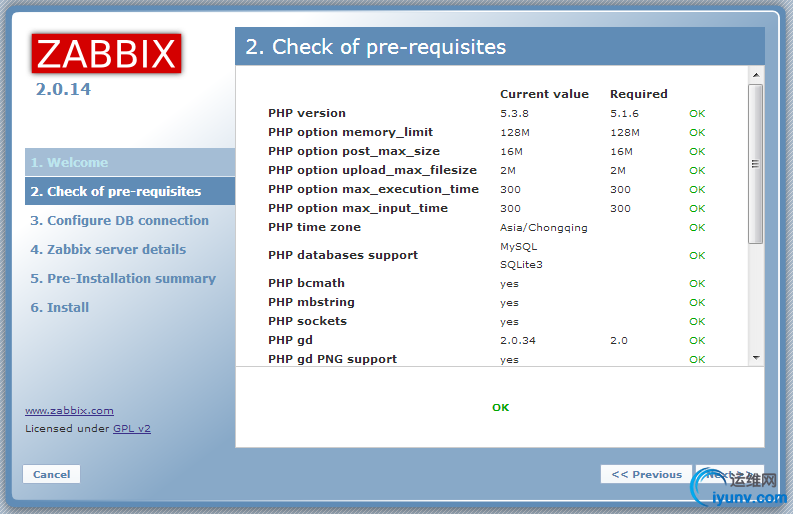Click the OK status in PHP version row
Screen dimensions: 793x514
(697, 114)
